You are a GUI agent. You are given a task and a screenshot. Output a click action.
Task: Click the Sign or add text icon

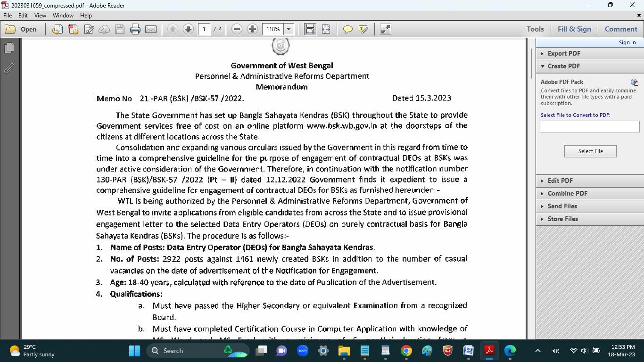pos(89,29)
